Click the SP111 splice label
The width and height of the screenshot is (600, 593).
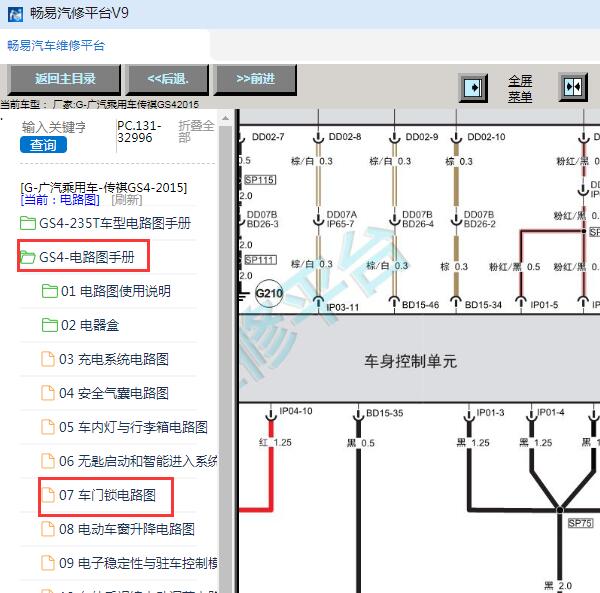pos(260,260)
